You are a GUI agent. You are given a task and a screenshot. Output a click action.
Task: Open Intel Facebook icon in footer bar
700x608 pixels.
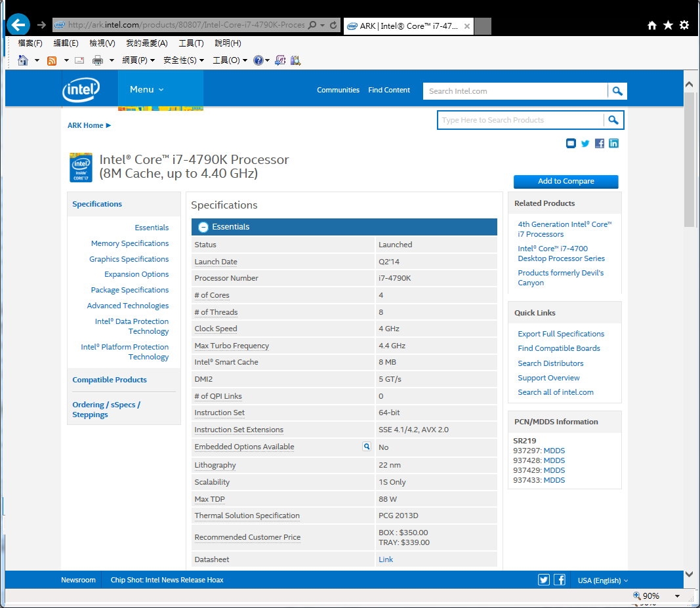coord(560,580)
